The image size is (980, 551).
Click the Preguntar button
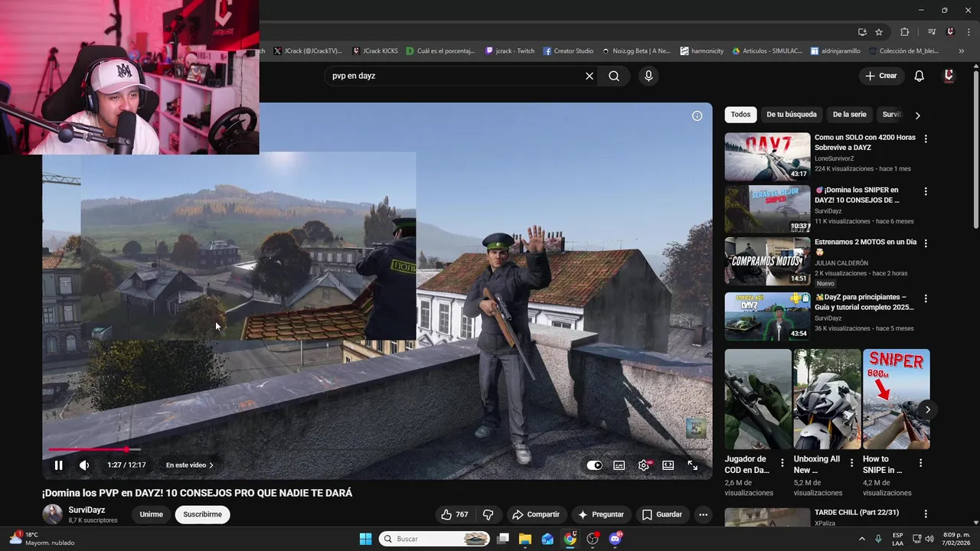pos(601,514)
